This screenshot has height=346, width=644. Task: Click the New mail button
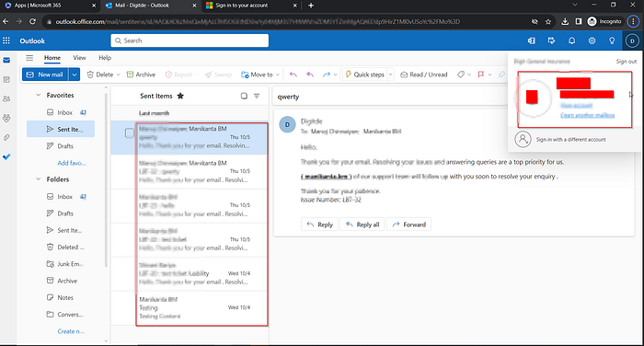[45, 75]
